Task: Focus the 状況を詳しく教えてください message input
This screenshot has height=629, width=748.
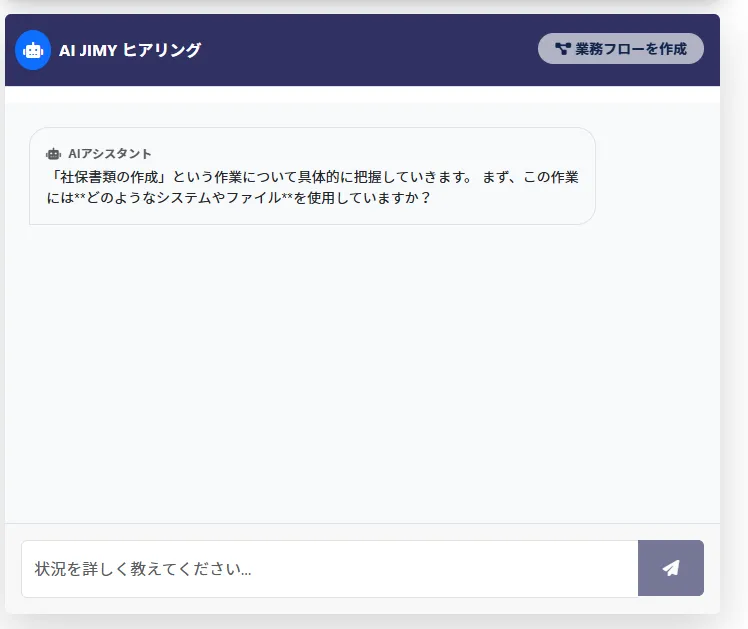Action: (329, 569)
